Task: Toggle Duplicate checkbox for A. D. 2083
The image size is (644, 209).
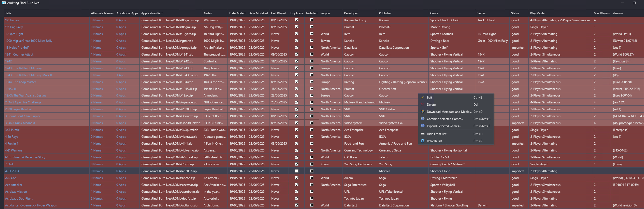Action: [297, 171]
